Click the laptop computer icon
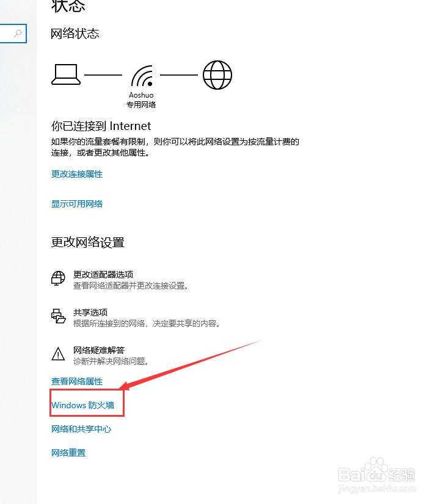The height and width of the screenshot is (504, 441). [66, 74]
